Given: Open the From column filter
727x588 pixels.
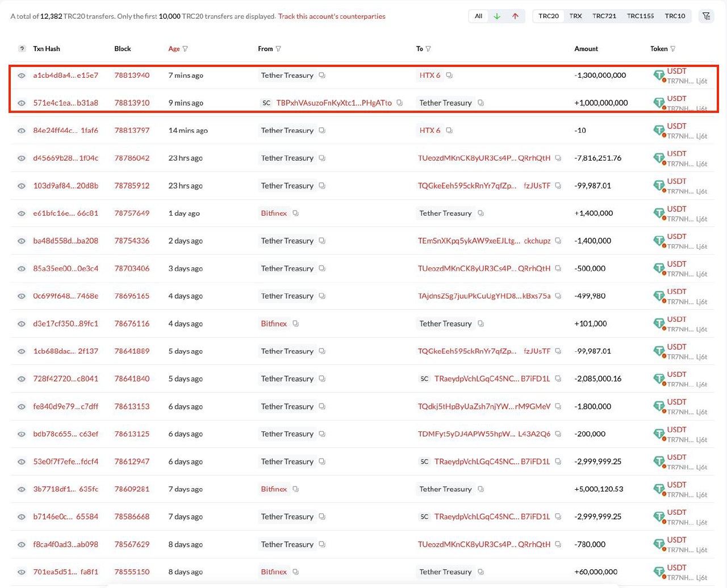Looking at the screenshot, I should (278, 49).
